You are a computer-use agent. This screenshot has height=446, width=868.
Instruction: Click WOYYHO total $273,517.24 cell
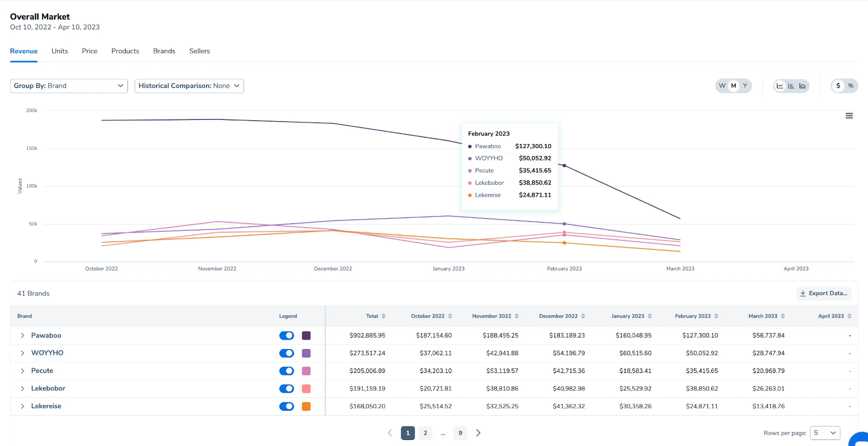(x=367, y=353)
